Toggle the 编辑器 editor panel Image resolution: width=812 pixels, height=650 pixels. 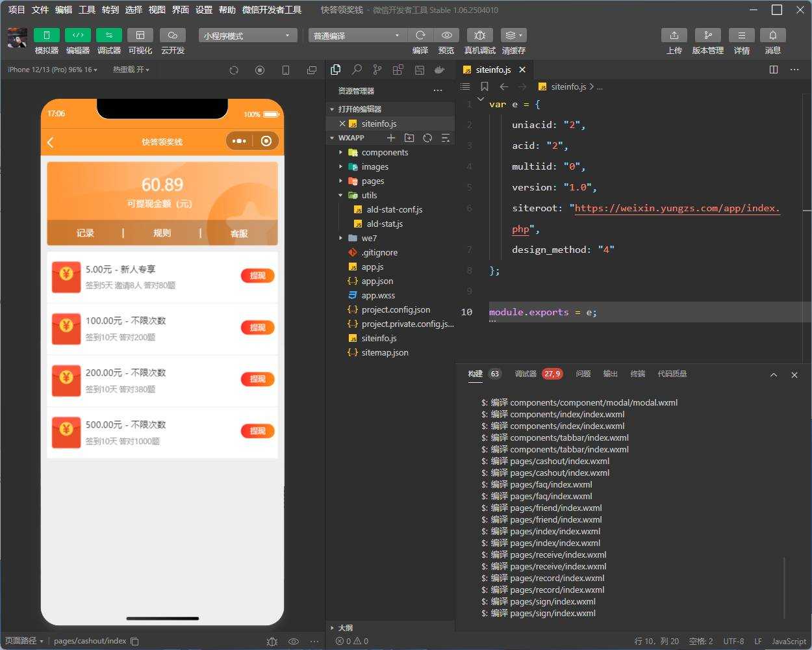tap(77, 35)
